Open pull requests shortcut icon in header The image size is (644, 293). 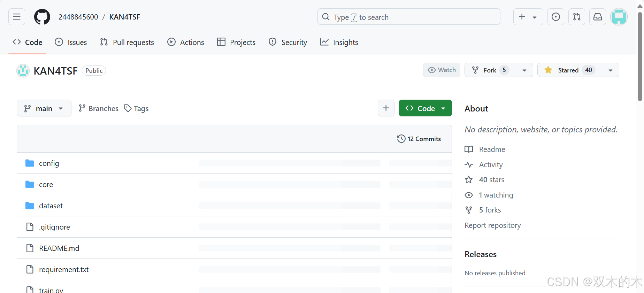(577, 17)
